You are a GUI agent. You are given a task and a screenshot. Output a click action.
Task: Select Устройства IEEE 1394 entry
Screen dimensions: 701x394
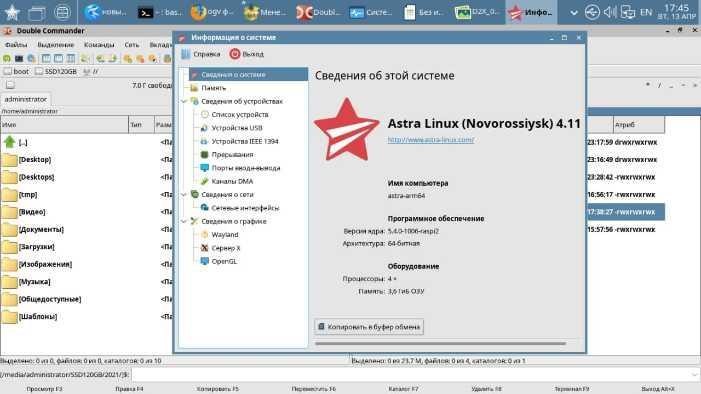(x=245, y=141)
